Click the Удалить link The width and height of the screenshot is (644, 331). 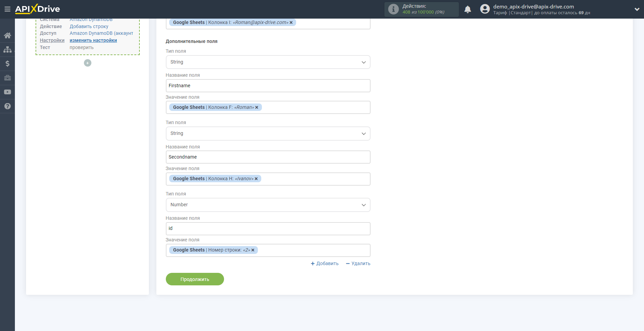coord(358,263)
